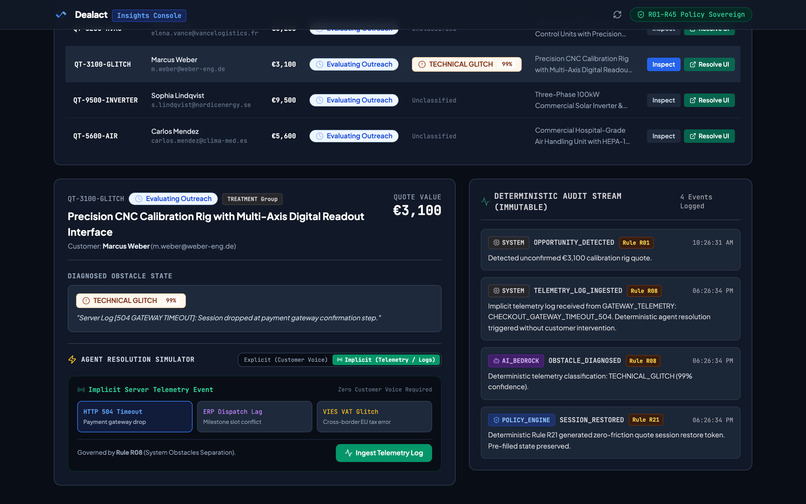
Task: Click Inspect for QT-3100-GLITCH row
Action: coord(663,64)
